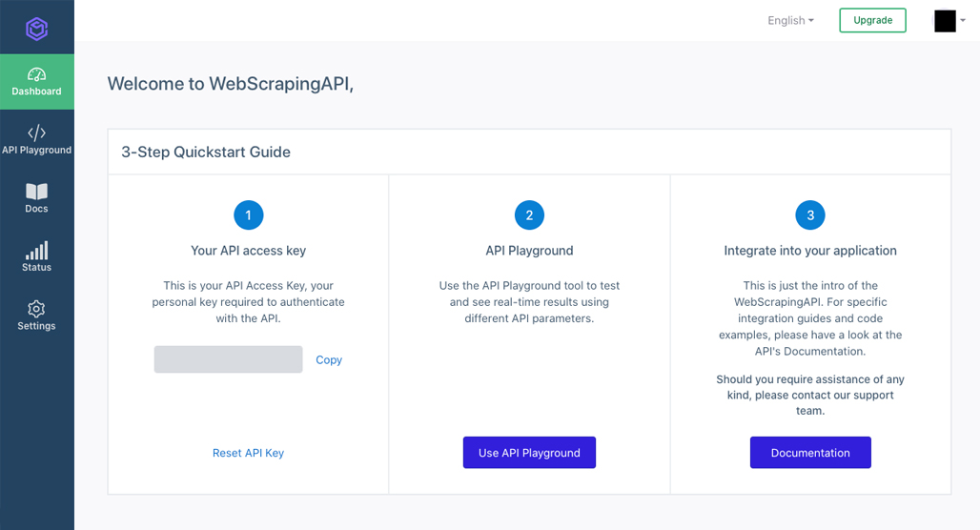Screen dimensions: 980x530
Task: Copy the API access key
Action: [x=329, y=360]
